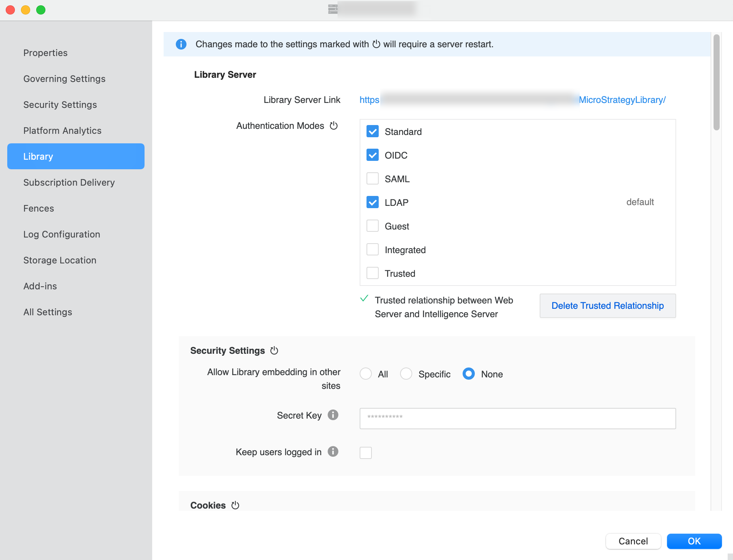Click the info icon in the restart warning banner
Viewport: 733px width, 560px height.
(x=181, y=44)
